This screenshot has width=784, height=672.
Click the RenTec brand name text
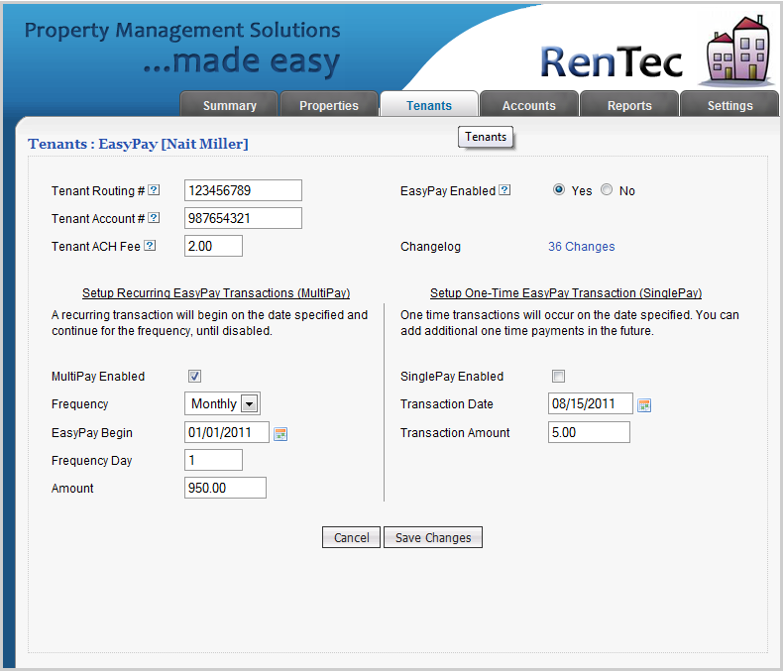click(x=611, y=62)
